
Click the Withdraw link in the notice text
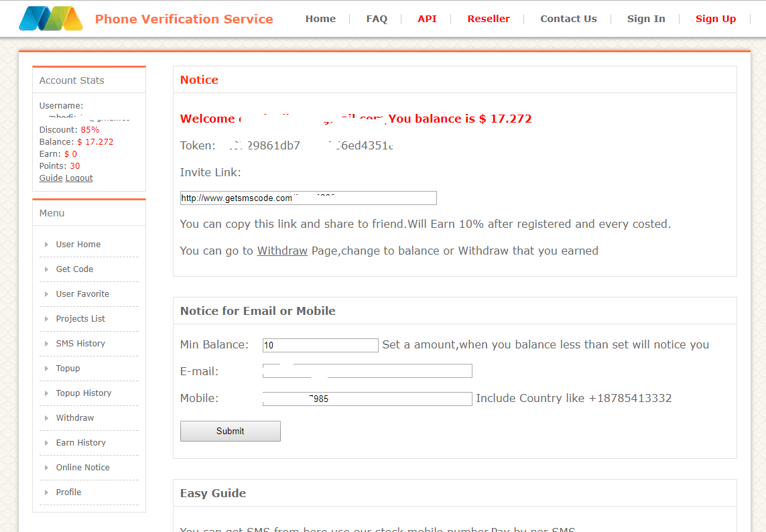(x=282, y=251)
